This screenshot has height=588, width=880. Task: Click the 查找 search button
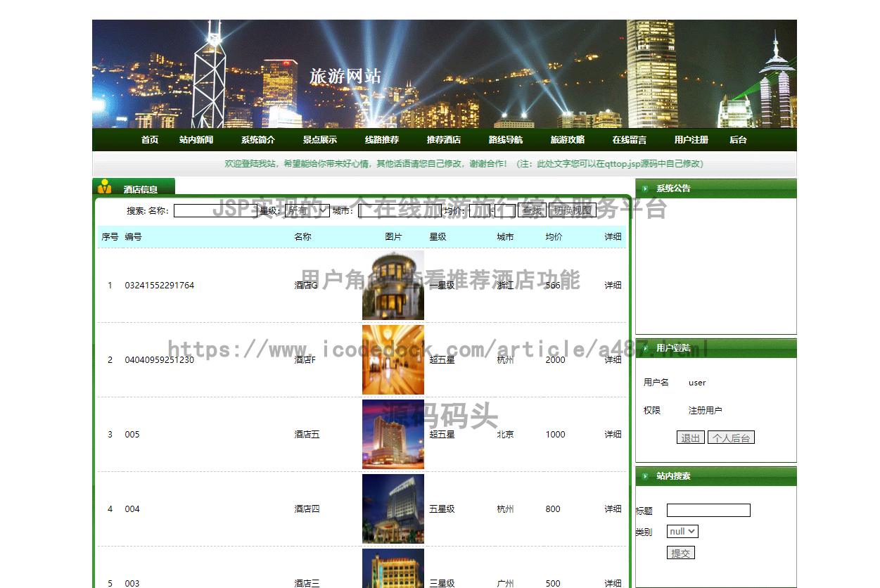tap(531, 210)
